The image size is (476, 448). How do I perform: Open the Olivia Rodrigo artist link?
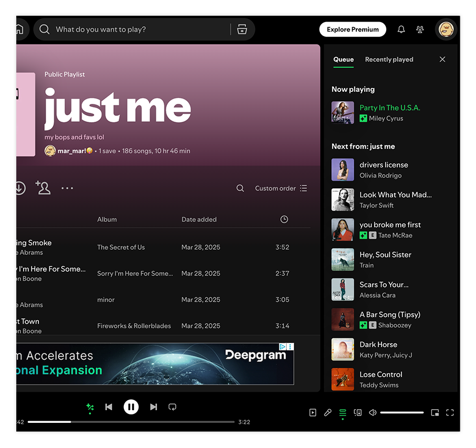click(380, 175)
